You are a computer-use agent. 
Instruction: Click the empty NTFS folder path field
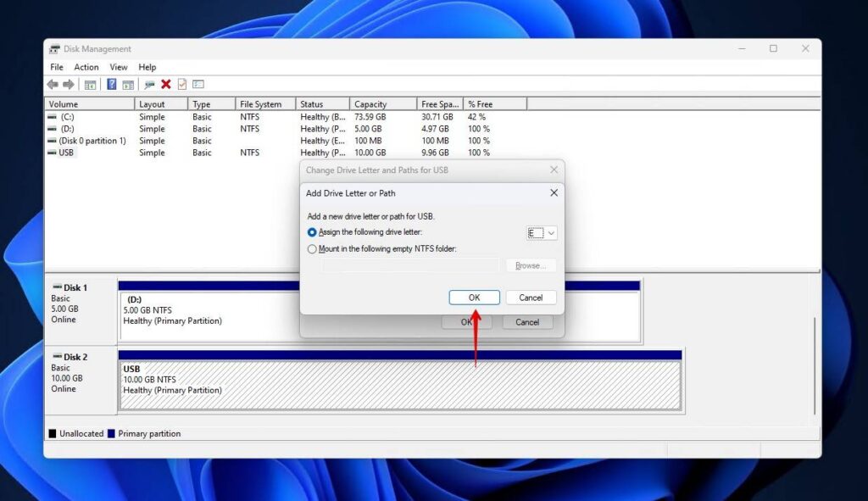click(410, 264)
